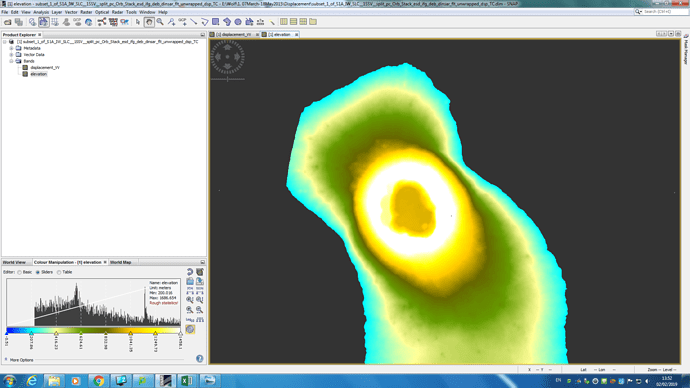Select the Table editor radio button
The image size is (690, 388).
tap(59, 272)
